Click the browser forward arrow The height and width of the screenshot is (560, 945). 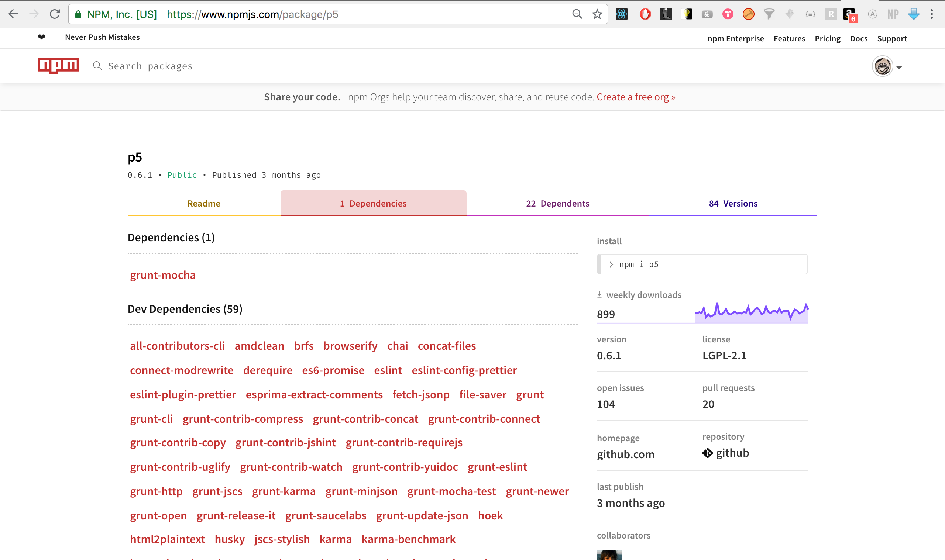[34, 14]
